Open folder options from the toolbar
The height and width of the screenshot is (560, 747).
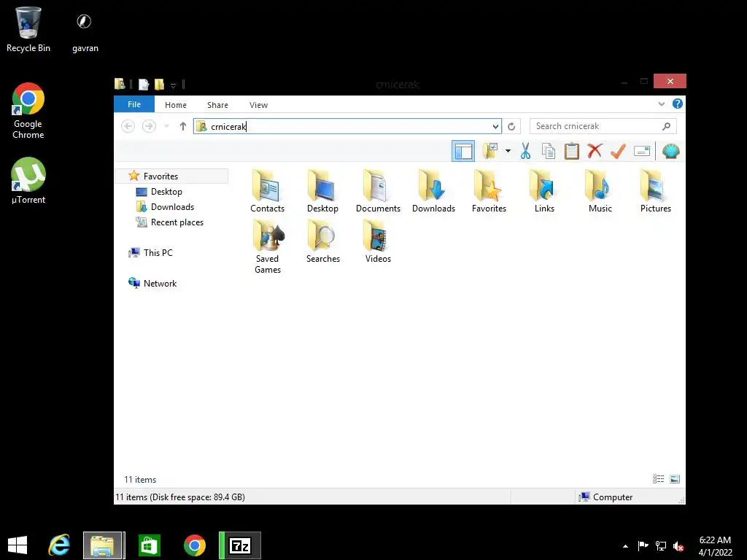point(490,152)
